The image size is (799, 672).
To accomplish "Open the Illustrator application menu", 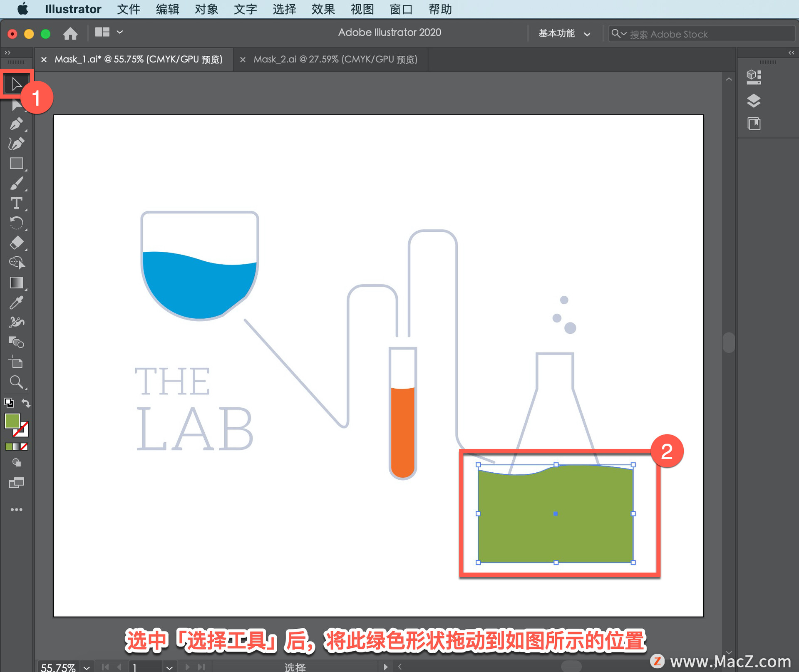I will tap(73, 9).
